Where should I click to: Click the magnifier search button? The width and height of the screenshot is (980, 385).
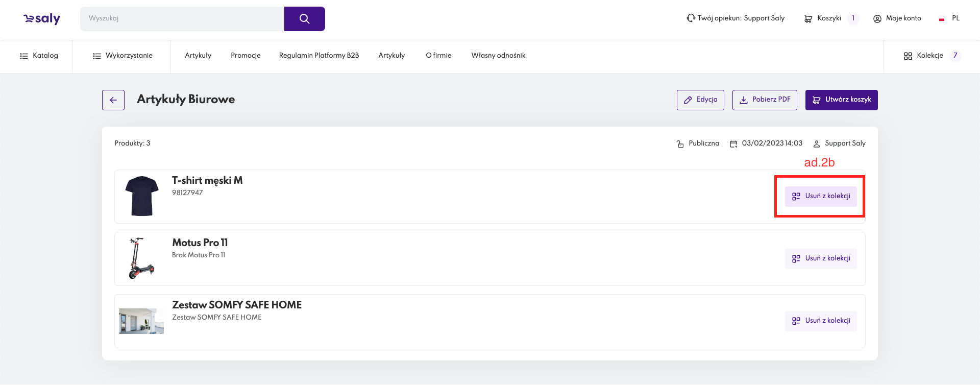304,19
